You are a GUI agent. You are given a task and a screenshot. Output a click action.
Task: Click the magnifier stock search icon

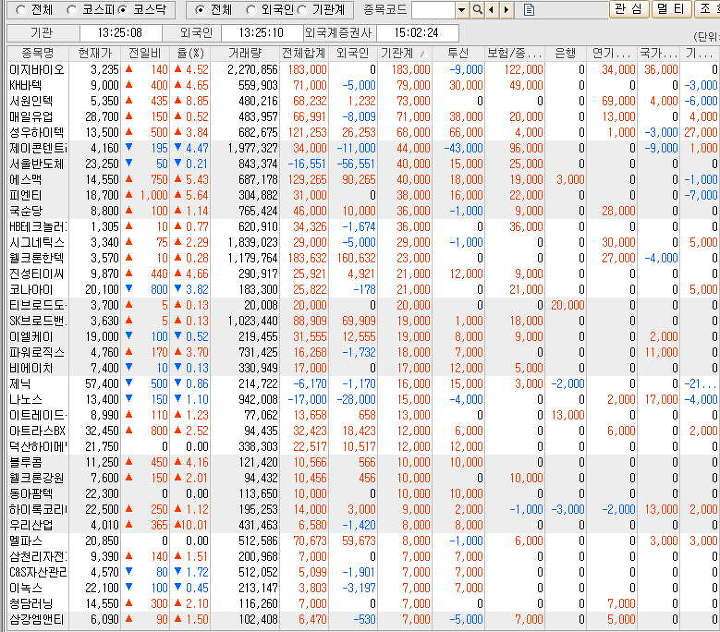click(x=478, y=10)
